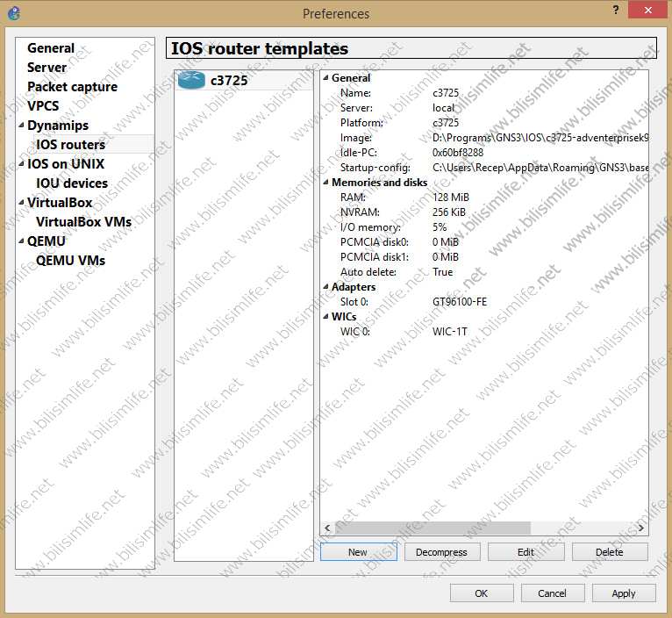Select QEMU VMs in the sidebar

(x=71, y=261)
